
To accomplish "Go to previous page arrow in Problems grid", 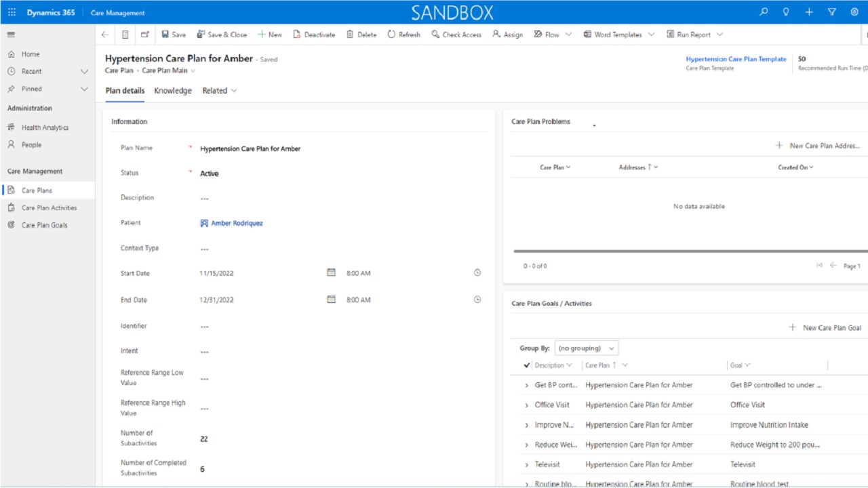I will (833, 266).
